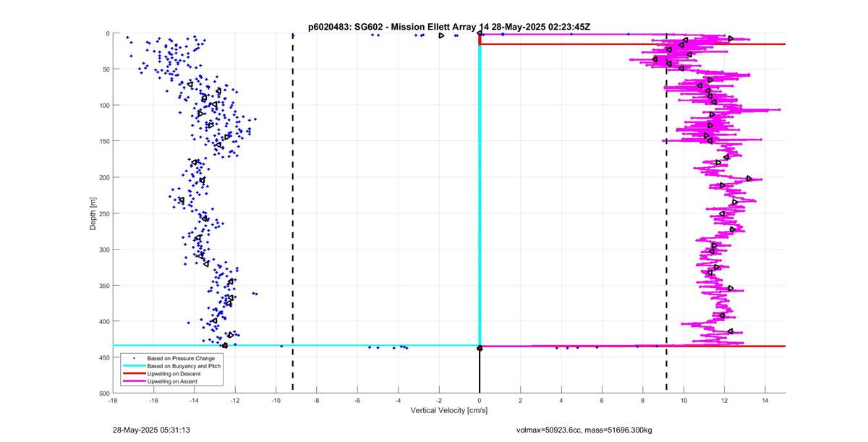Click the '-10' tick on the velocity axis
This screenshot has height=442, width=868.
pyautogui.click(x=276, y=399)
